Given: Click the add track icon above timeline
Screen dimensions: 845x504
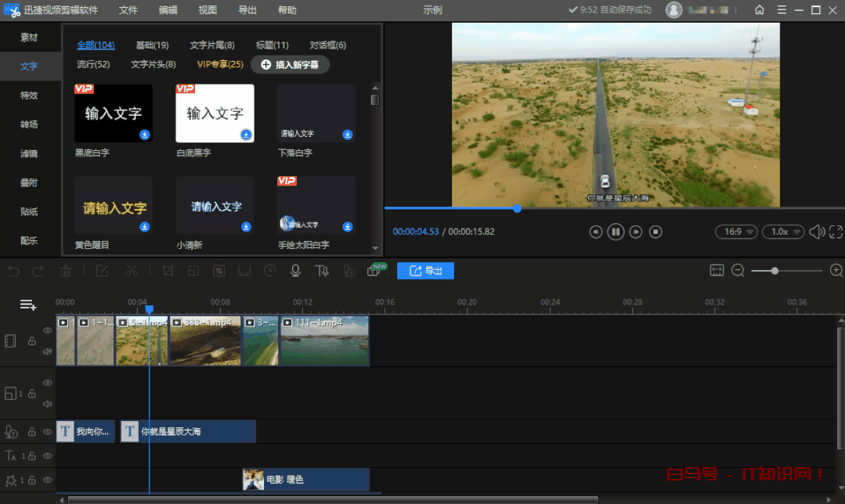Looking at the screenshot, I should [x=28, y=304].
